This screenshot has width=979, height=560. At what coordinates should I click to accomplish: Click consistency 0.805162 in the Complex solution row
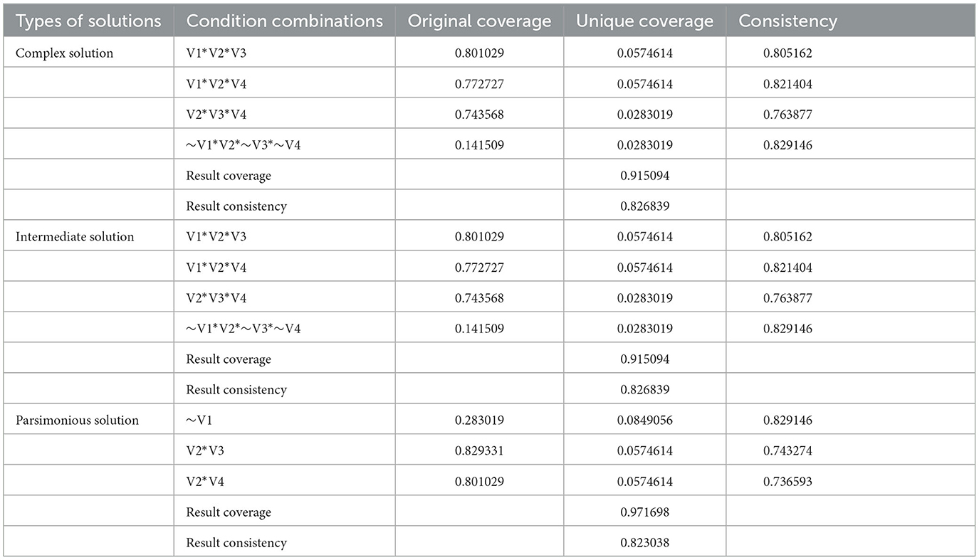click(787, 53)
